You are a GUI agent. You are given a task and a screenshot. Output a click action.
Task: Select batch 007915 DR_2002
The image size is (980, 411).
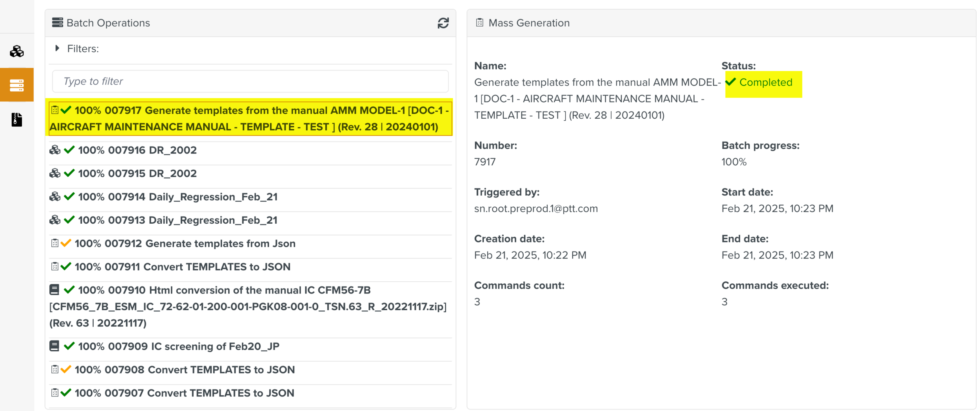[x=137, y=174]
